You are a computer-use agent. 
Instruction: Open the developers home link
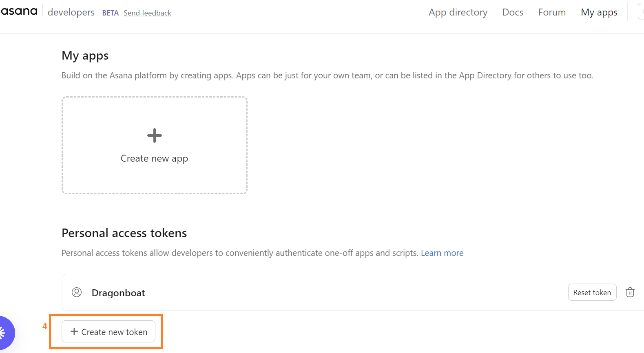(71, 12)
